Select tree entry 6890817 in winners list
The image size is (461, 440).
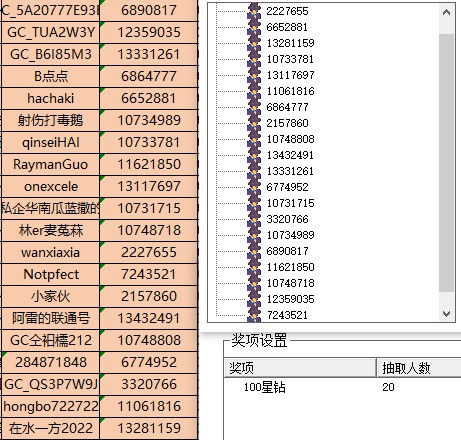(x=287, y=251)
